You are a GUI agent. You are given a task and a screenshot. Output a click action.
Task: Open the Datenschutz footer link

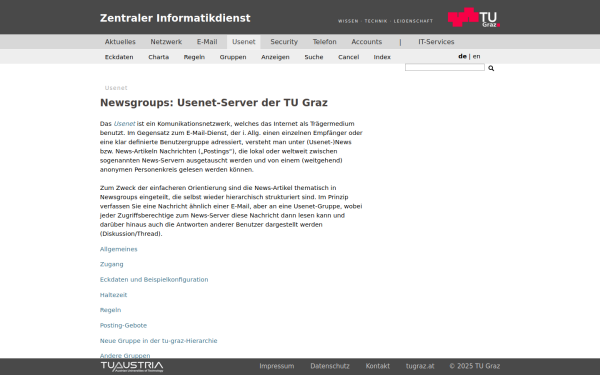[x=330, y=366]
